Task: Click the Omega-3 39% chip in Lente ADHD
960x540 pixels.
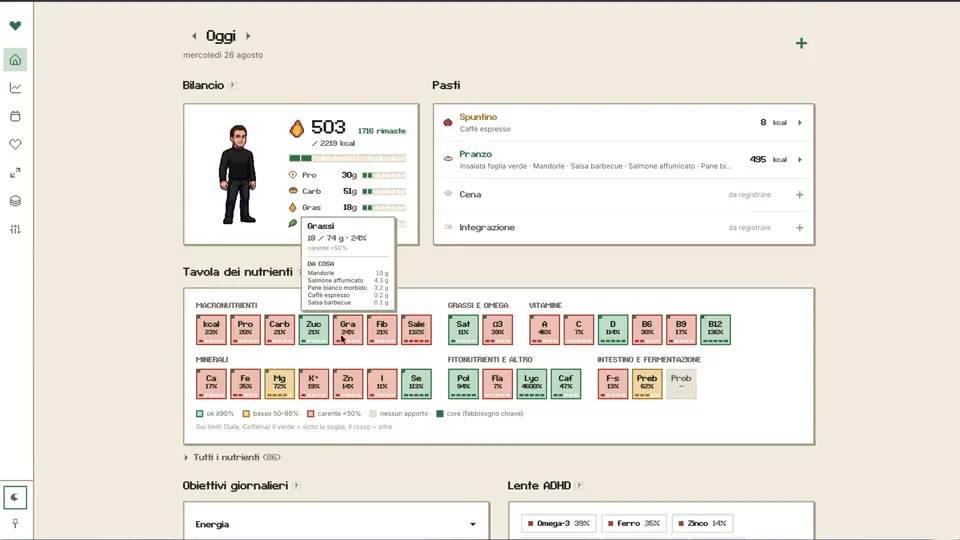Action: click(x=558, y=523)
